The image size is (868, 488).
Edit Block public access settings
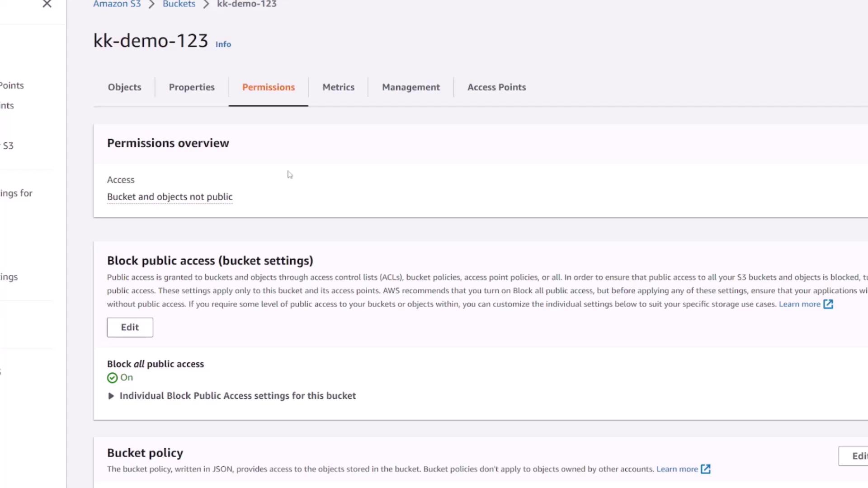coord(130,327)
